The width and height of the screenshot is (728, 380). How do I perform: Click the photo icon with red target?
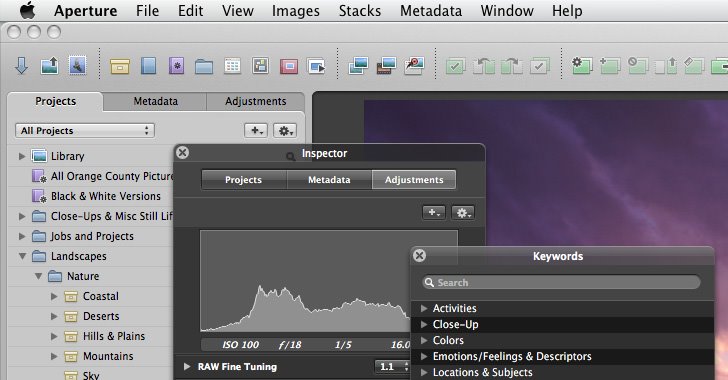[414, 66]
